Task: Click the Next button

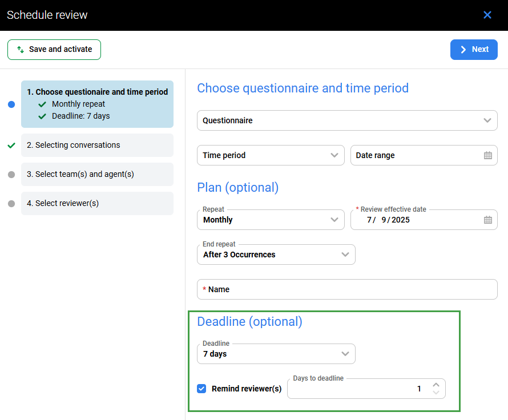Action: click(474, 50)
